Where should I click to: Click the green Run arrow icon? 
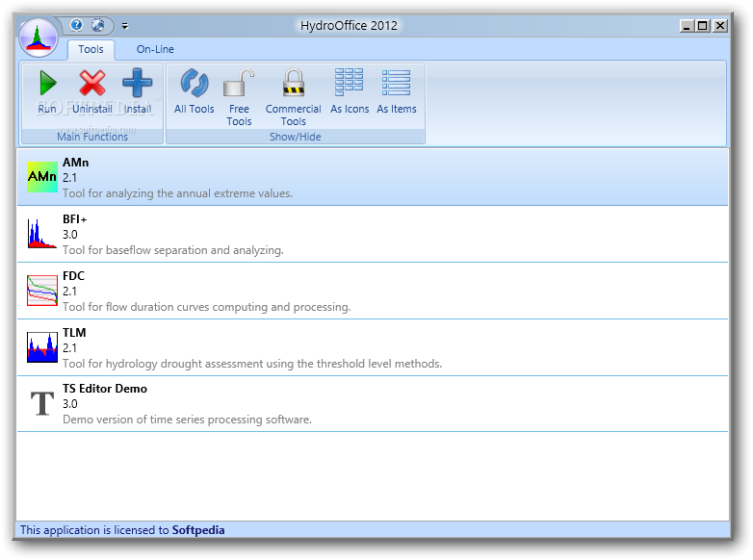[x=47, y=83]
